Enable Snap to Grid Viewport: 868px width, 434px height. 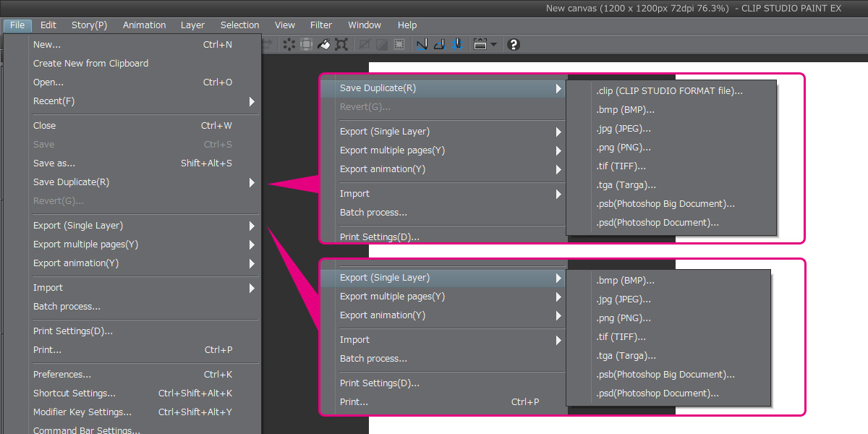[x=456, y=44]
